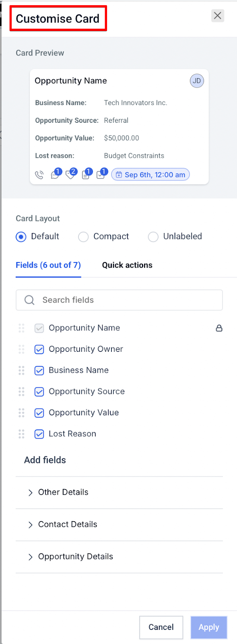This screenshot has width=237, height=644.
Task: Click the phone call icon in card preview
Action: tap(39, 175)
